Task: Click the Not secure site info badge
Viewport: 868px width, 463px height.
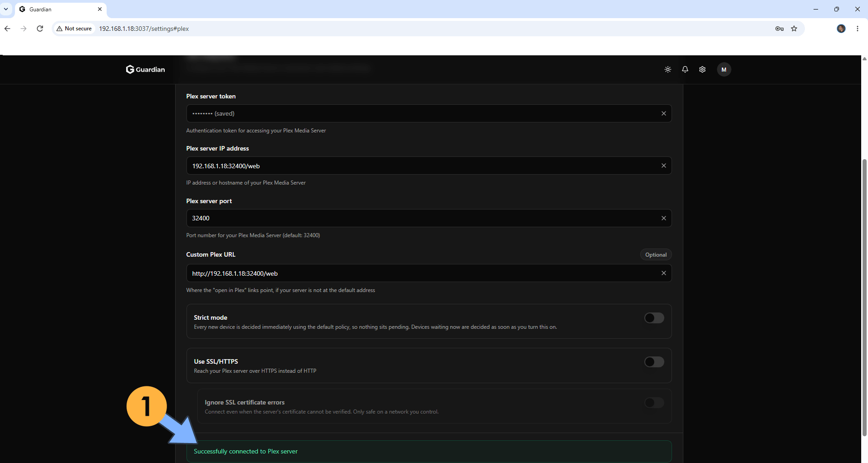Action: [74, 29]
